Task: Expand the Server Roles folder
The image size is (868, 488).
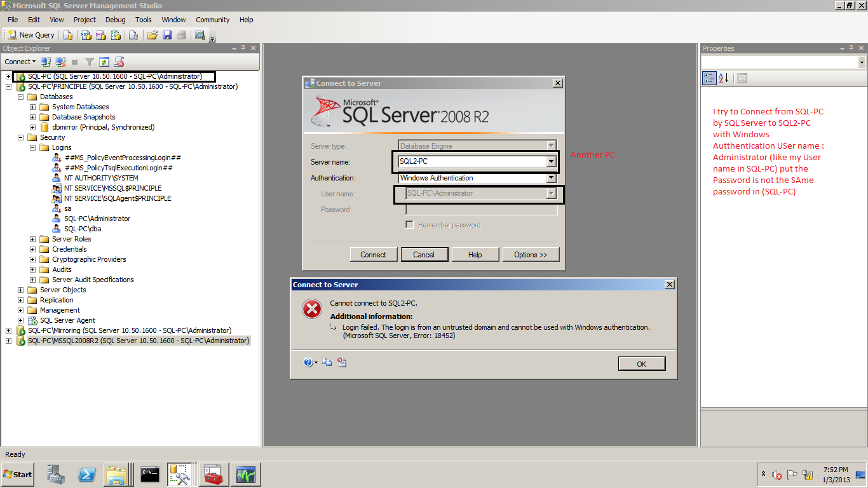Action: tap(32, 239)
